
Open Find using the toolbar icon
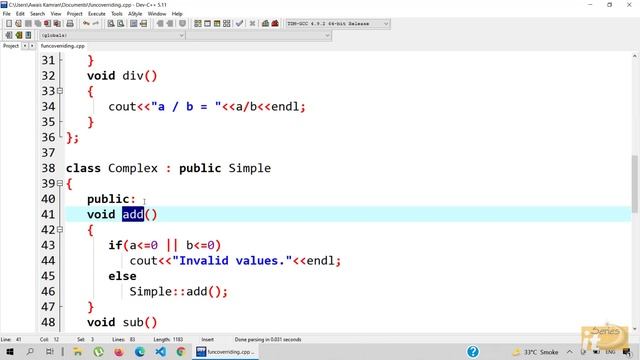click(x=111, y=24)
